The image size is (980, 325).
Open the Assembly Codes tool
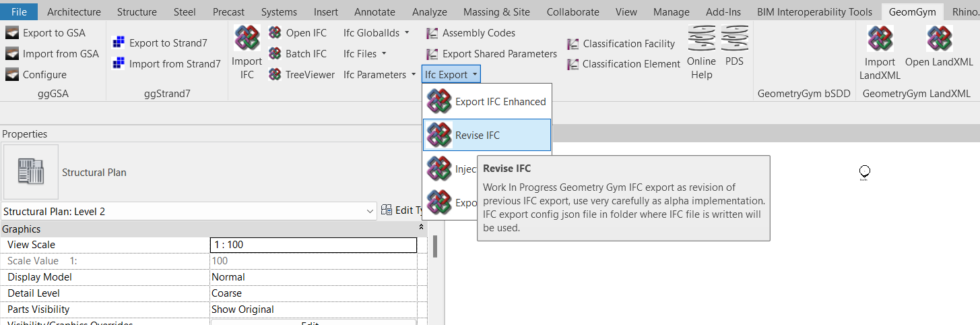470,33
